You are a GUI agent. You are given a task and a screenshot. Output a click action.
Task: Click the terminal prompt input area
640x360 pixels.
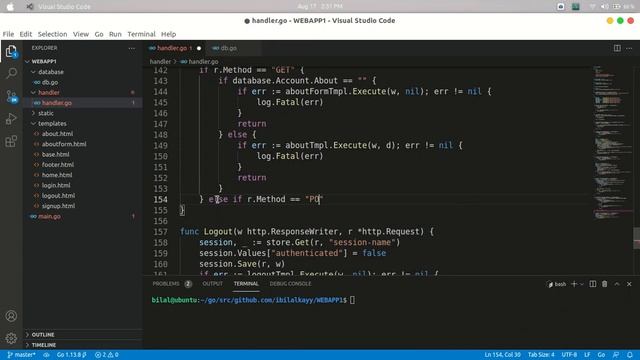(352, 300)
